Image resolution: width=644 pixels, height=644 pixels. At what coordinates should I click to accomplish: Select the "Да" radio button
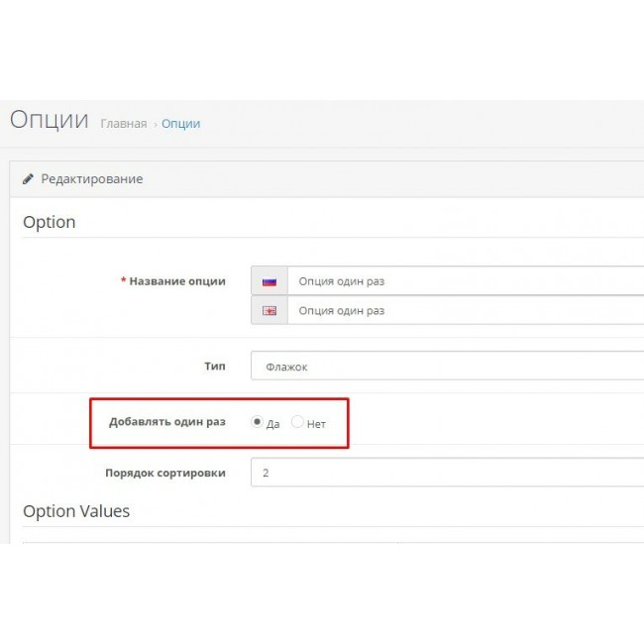click(x=258, y=422)
